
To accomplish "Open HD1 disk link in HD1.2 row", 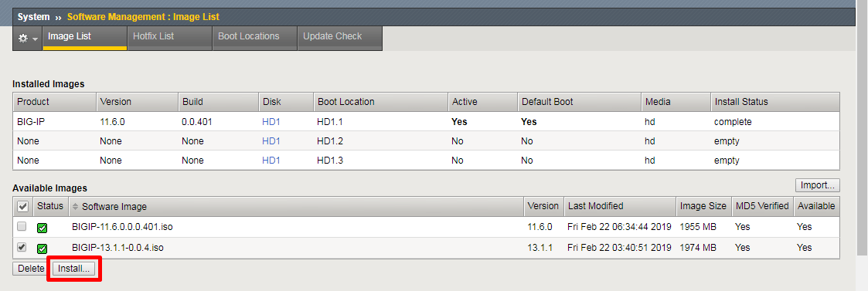I will click(x=271, y=141).
